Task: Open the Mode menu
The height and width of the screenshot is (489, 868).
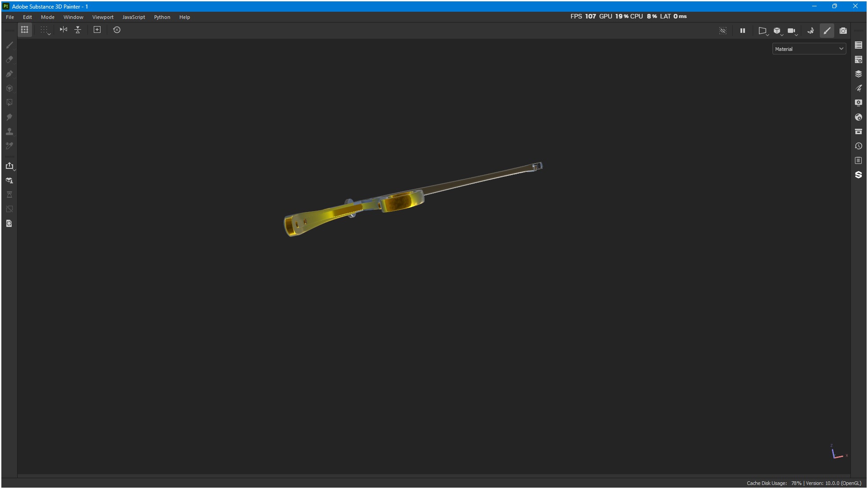Action: coord(48,17)
